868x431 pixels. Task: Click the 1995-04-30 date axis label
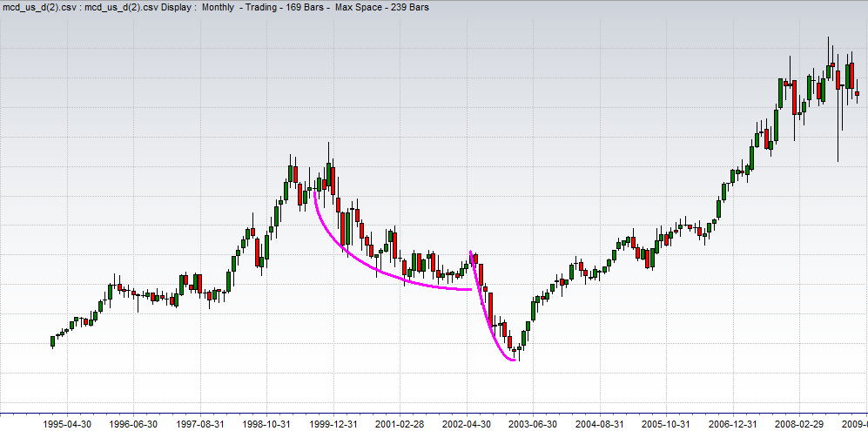(x=68, y=424)
